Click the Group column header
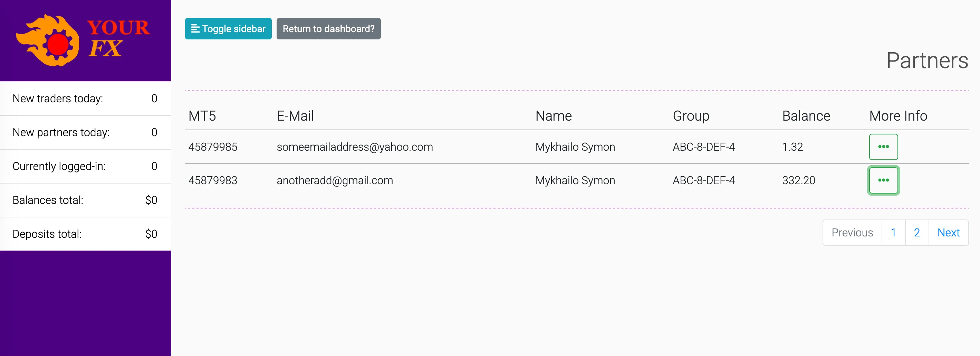980x356 pixels. pyautogui.click(x=691, y=116)
